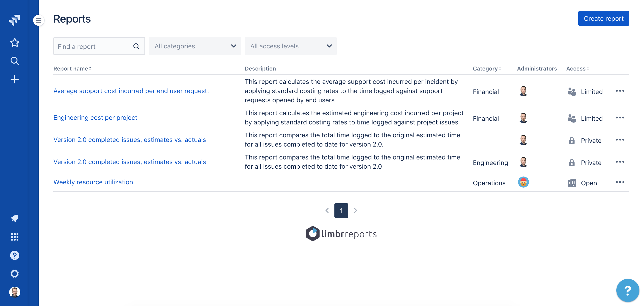The width and height of the screenshot is (644, 306).
Task: Go to pagination page 1
Action: click(341, 210)
